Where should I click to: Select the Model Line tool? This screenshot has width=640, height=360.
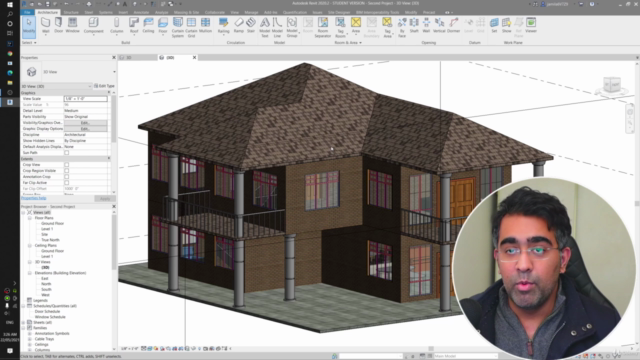pos(277,27)
